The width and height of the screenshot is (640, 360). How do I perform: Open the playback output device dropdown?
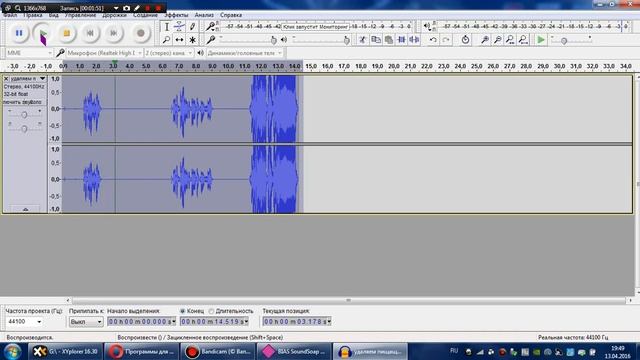244,53
